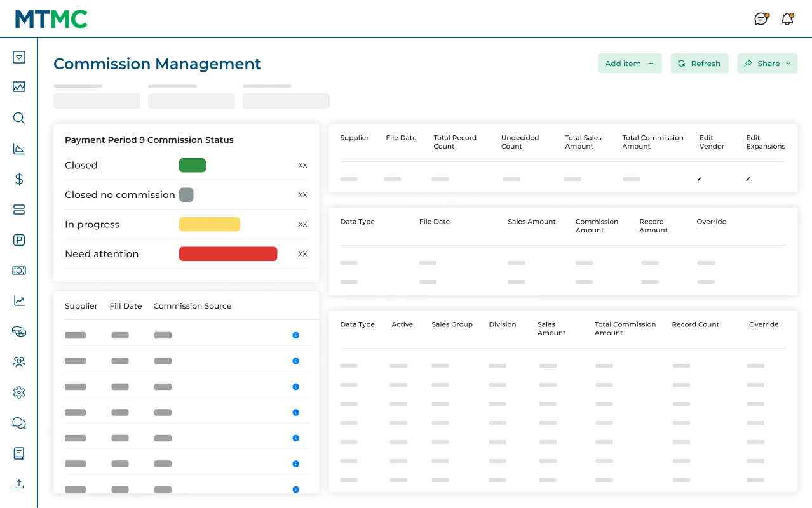Open the users group sidebar icon
The height and width of the screenshot is (508, 812).
19,362
